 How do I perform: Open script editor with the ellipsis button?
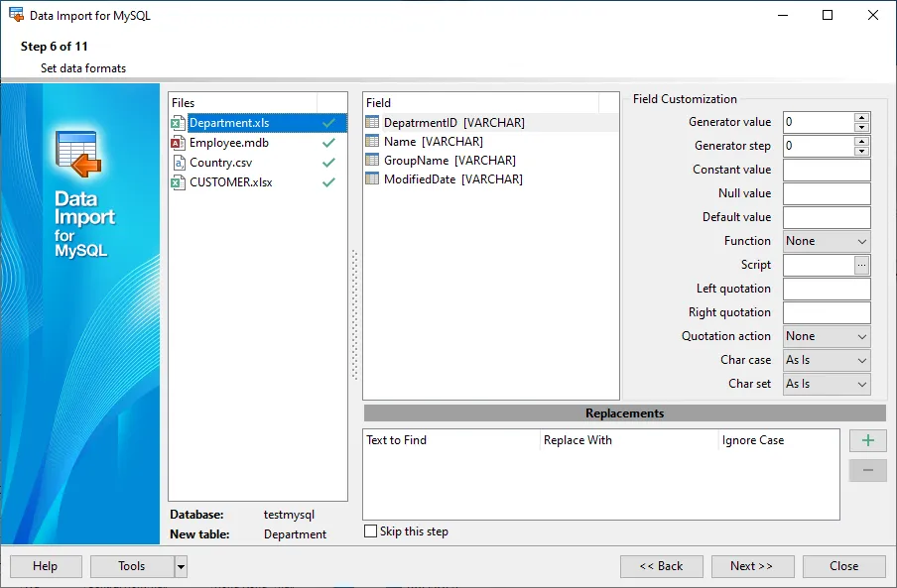pos(861,265)
